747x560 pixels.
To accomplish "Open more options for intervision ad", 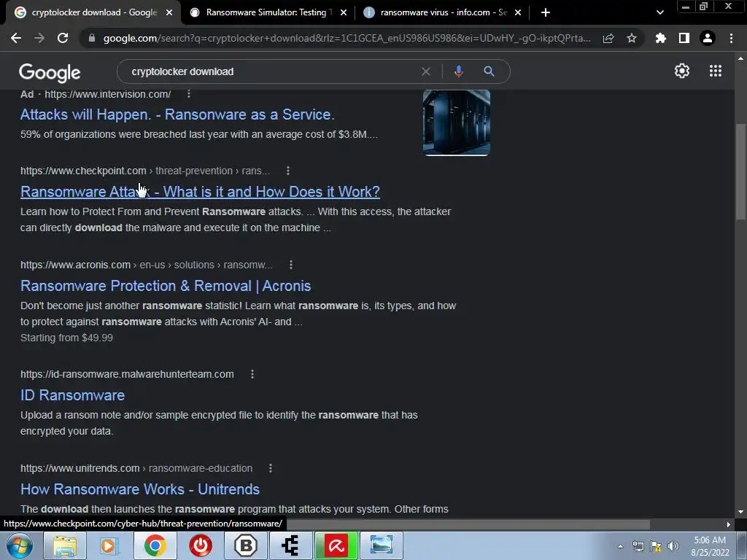I will (189, 94).
